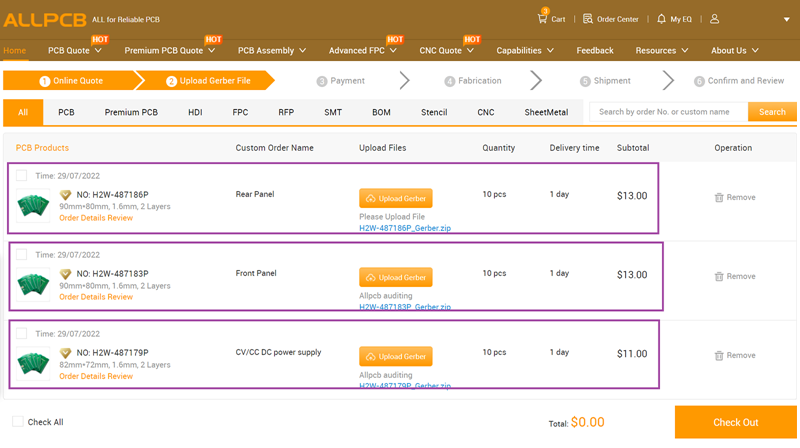
Task: Select the checkbox for order H2W-487183P
Action: [21, 255]
